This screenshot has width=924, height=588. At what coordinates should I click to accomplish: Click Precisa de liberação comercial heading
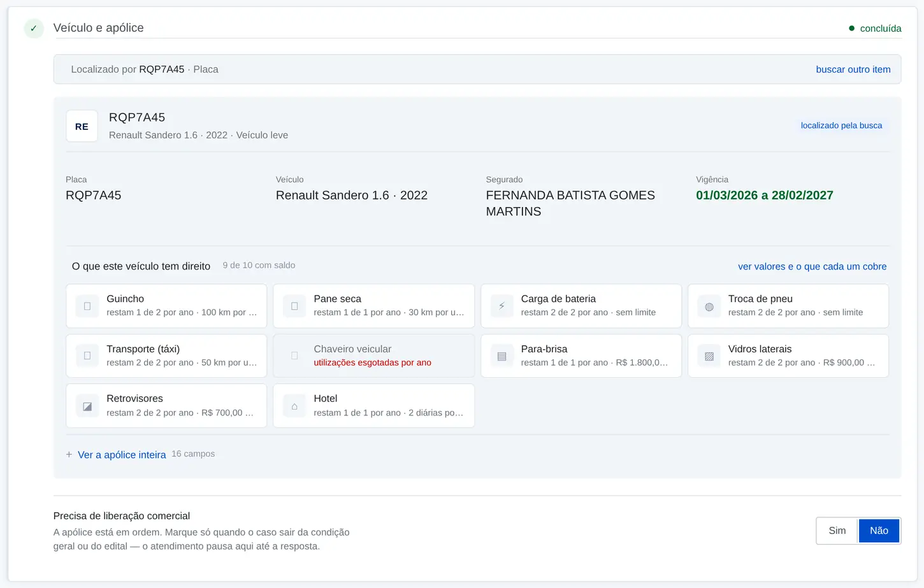122,516
